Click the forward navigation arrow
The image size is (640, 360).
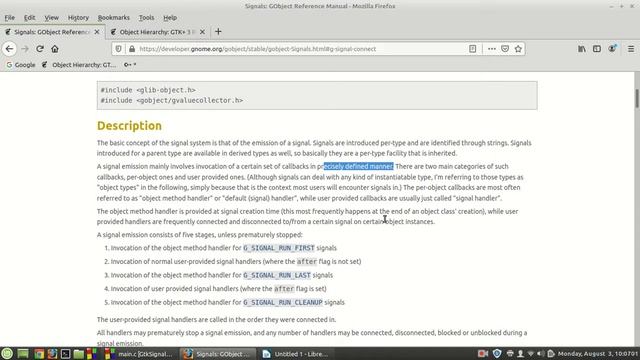click(x=25, y=49)
